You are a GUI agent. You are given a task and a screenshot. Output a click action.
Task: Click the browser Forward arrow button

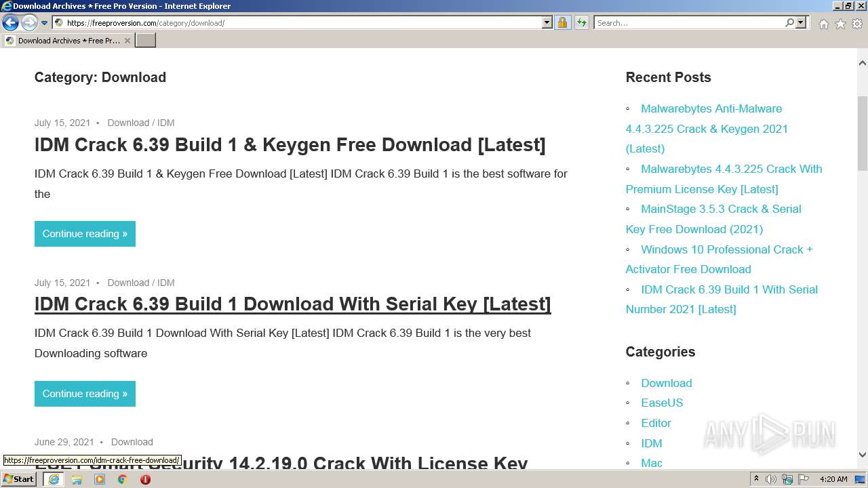pos(28,23)
